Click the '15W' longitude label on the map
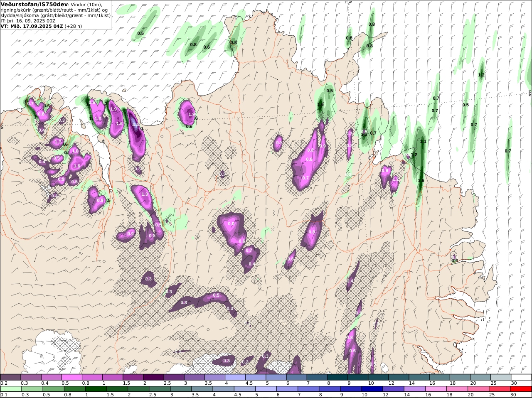The image size is (532, 398). pos(348,2)
